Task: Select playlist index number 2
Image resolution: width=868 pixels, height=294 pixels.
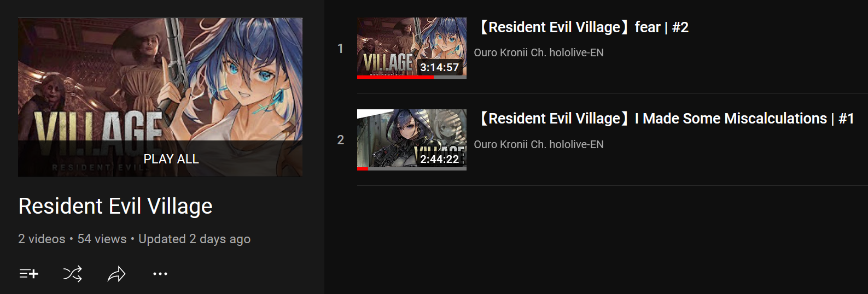Action: (340, 140)
